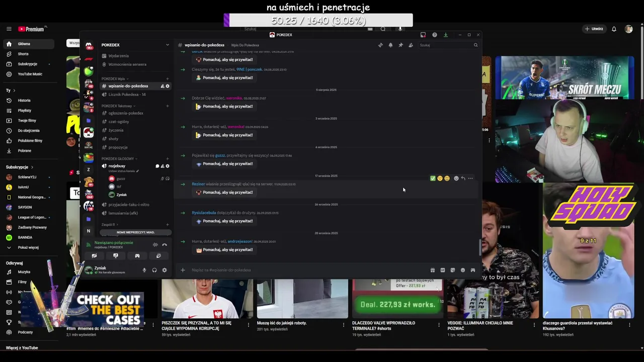Screen dimensions: 644x362
Task: Open soundboard button in Discord voice panel
Action: pos(158,256)
